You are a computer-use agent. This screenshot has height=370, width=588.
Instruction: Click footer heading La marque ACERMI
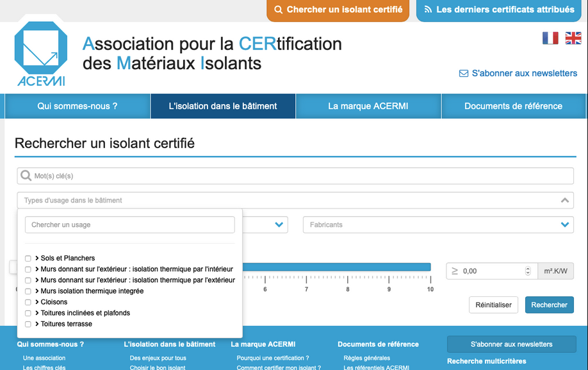point(263,344)
